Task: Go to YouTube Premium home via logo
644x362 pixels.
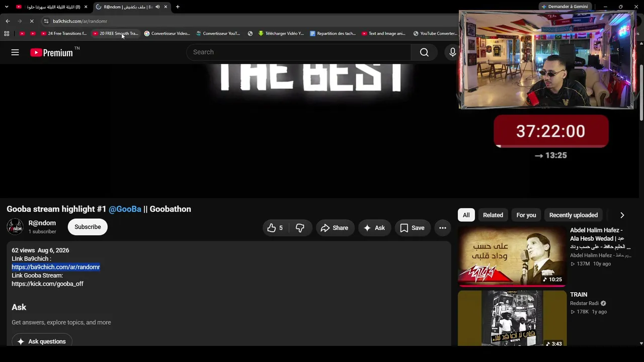Action: point(51,52)
